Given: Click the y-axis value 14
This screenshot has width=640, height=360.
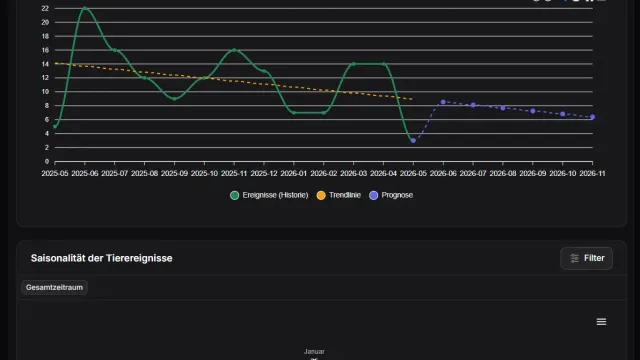Looking at the screenshot, I should (45, 64).
